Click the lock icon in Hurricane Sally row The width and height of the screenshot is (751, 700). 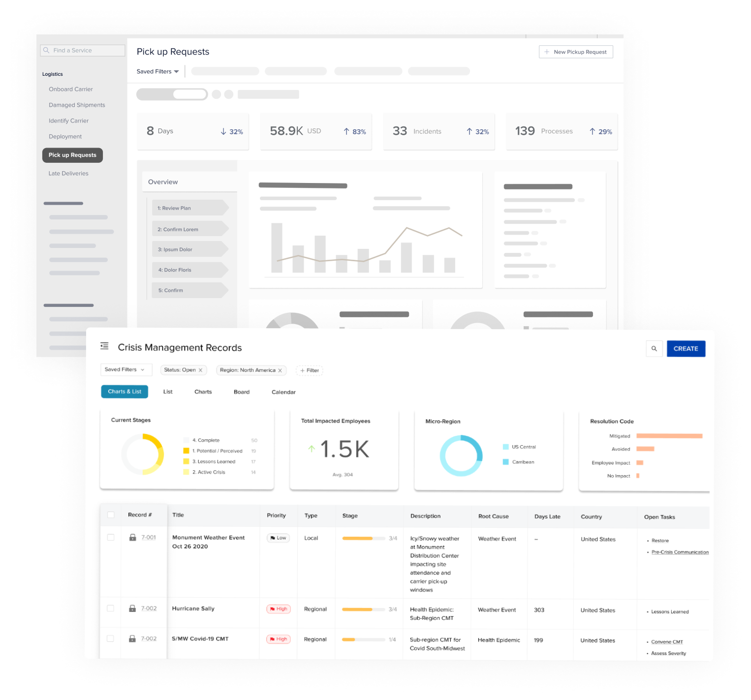pyautogui.click(x=132, y=609)
